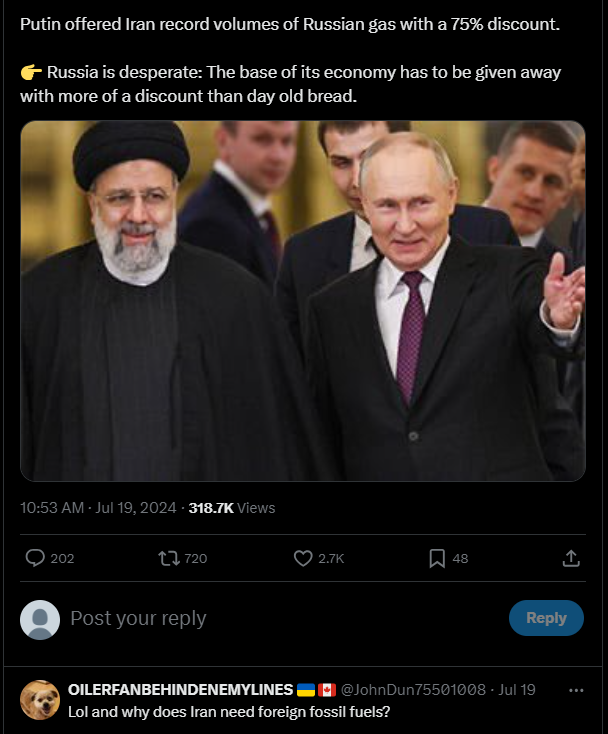Click the Jul 19 reply date

[x=517, y=690]
